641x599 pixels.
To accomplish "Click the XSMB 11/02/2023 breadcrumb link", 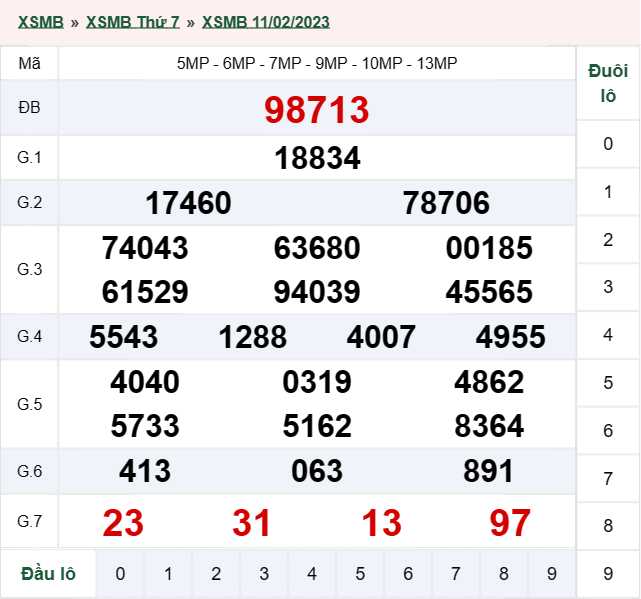I will [x=266, y=22].
